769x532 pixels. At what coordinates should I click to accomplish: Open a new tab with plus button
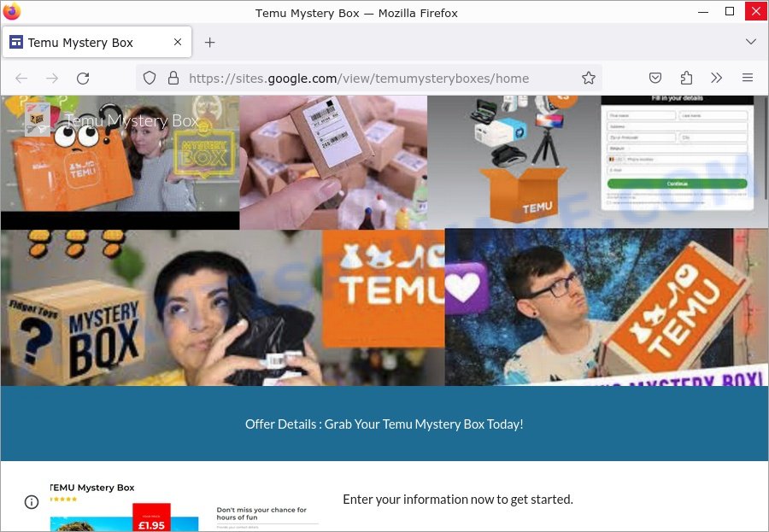210,42
